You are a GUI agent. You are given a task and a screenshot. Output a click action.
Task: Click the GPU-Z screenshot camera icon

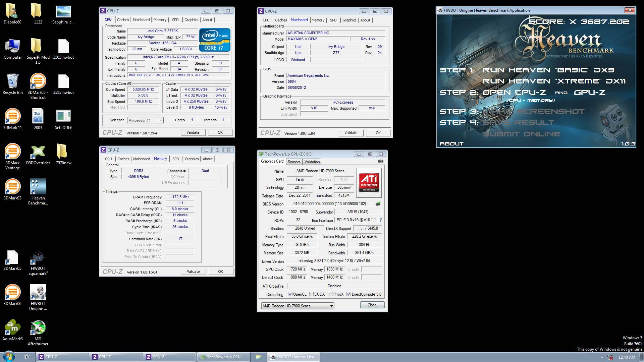point(380,161)
